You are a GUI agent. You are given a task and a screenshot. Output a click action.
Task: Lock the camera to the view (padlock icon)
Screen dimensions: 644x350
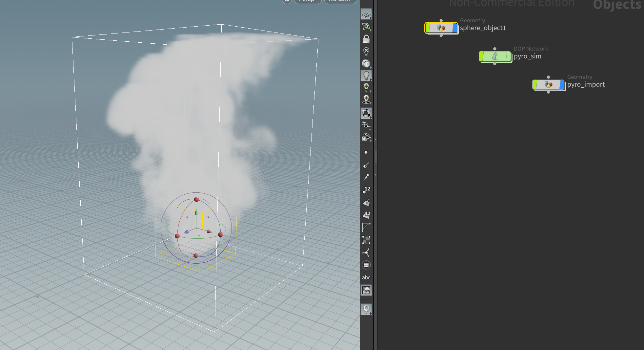366,39
